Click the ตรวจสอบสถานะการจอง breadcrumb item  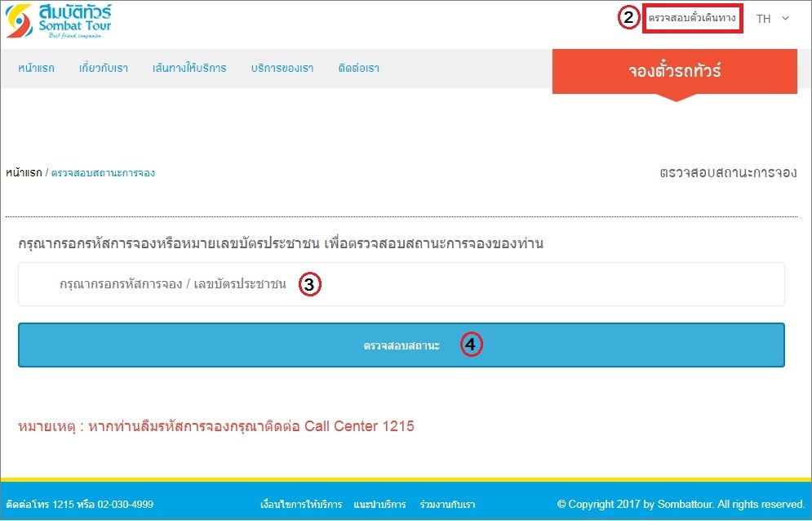(103, 173)
